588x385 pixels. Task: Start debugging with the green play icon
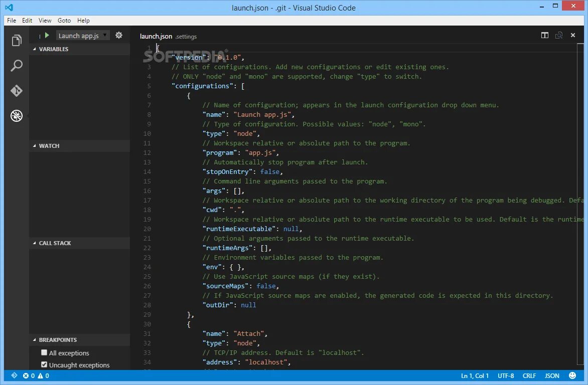[47, 35]
